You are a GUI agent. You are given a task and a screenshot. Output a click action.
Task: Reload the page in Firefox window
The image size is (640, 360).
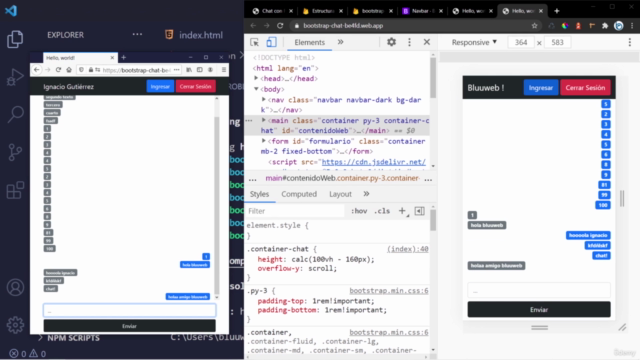click(x=58, y=70)
